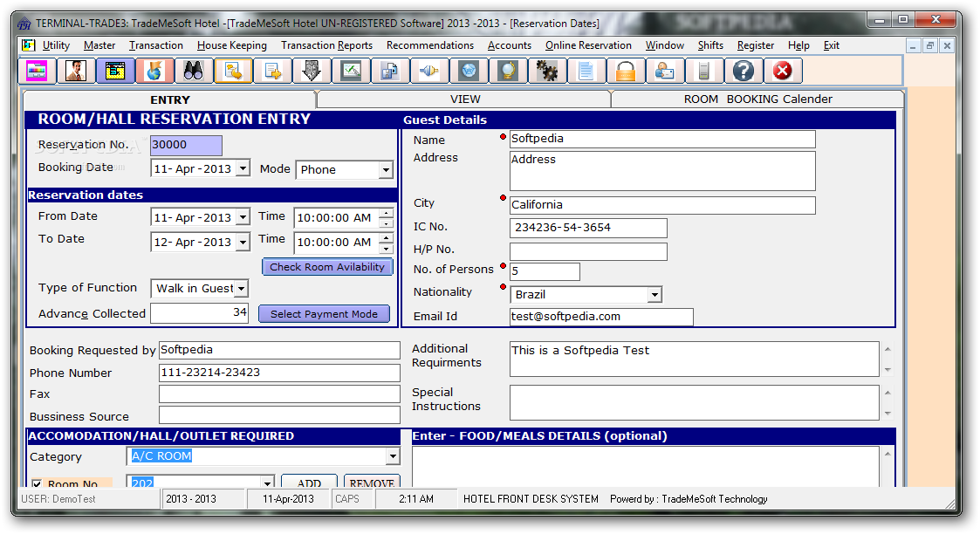Click the Check Room Avilability button
Viewport: 980px width, 534px height.
tap(327, 267)
